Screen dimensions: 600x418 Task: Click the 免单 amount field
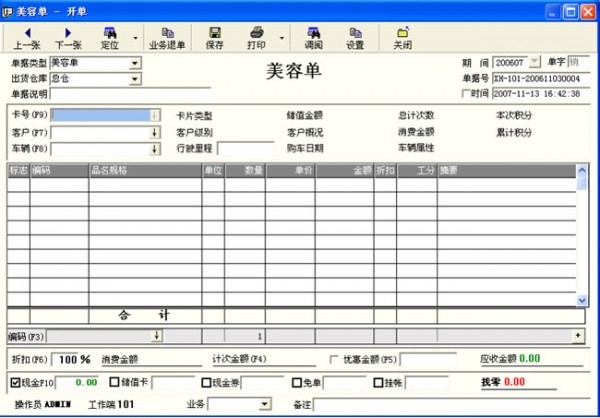(x=345, y=382)
